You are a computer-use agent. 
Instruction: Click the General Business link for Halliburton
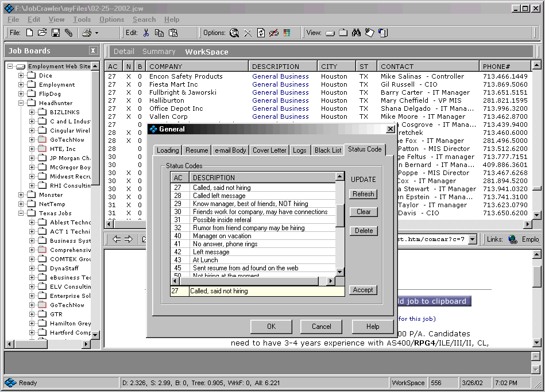pyautogui.click(x=280, y=100)
